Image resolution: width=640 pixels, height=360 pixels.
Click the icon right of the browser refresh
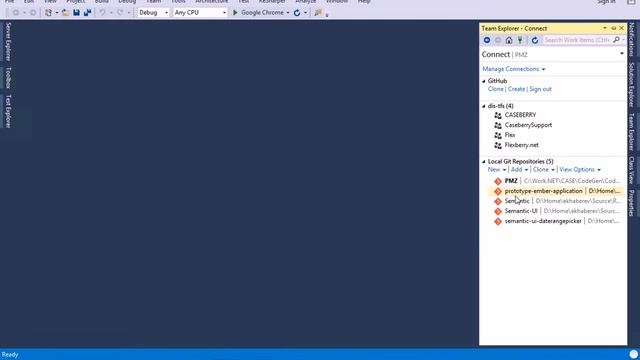tap(318, 13)
